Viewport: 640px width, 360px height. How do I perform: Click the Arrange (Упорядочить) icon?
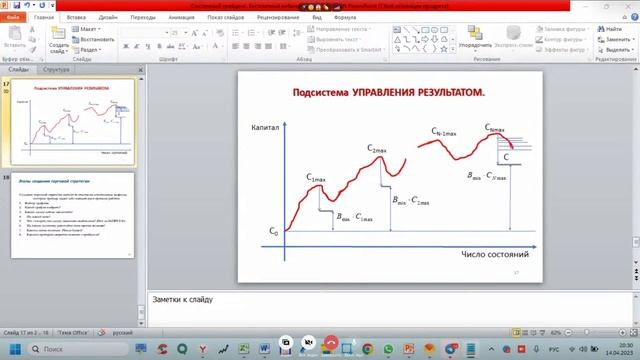tap(475, 33)
